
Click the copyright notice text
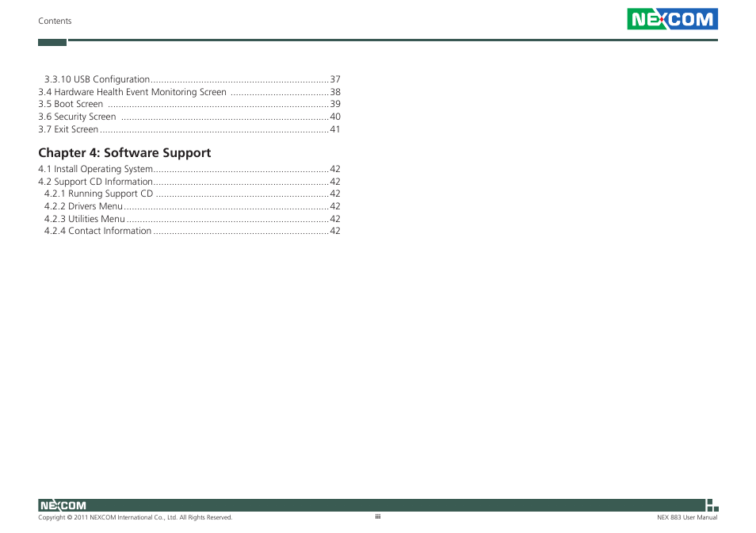tap(135, 518)
